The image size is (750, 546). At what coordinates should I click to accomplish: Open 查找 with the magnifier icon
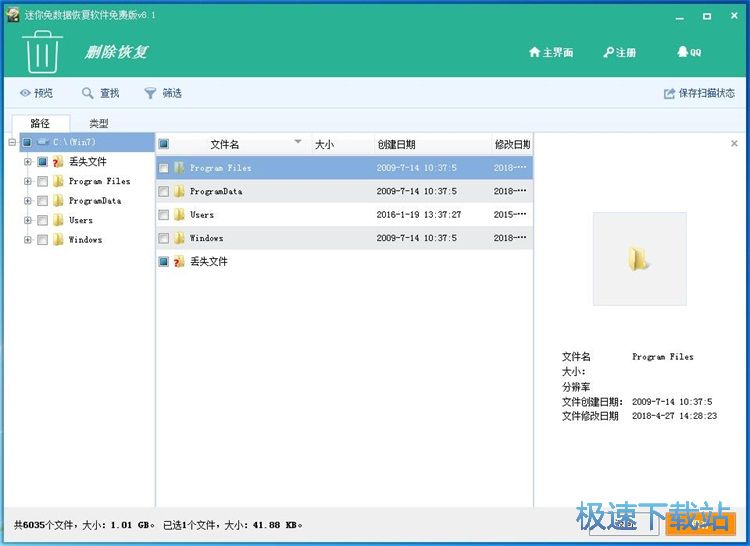point(88,93)
